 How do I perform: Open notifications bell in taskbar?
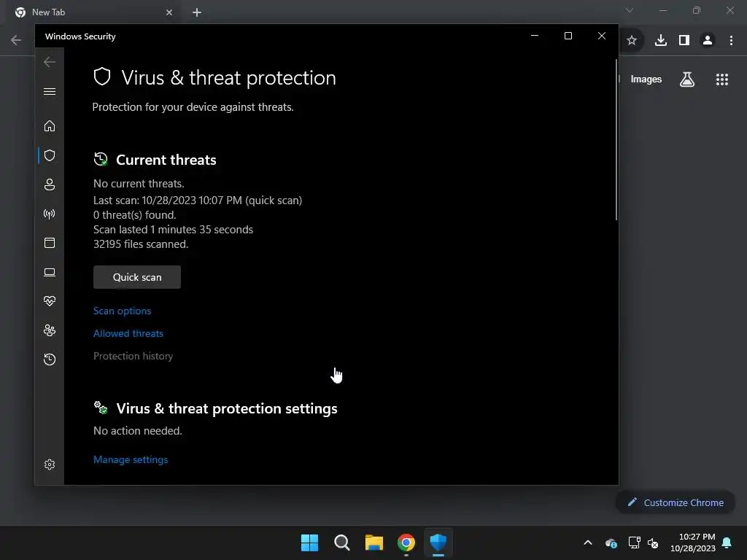click(727, 542)
